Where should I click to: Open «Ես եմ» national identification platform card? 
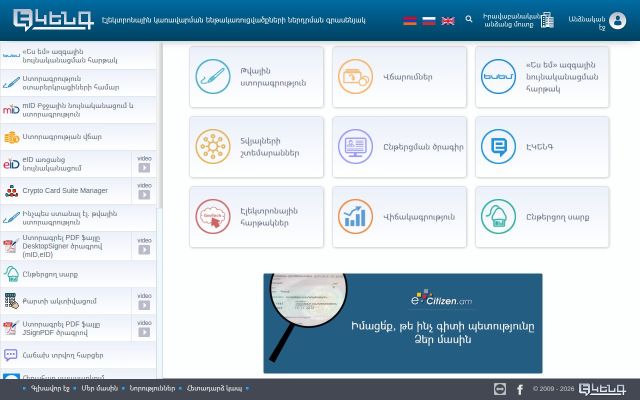(542, 77)
